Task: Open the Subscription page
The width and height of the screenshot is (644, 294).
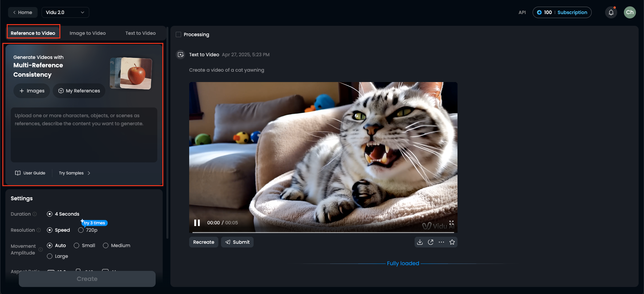Action: coord(572,12)
